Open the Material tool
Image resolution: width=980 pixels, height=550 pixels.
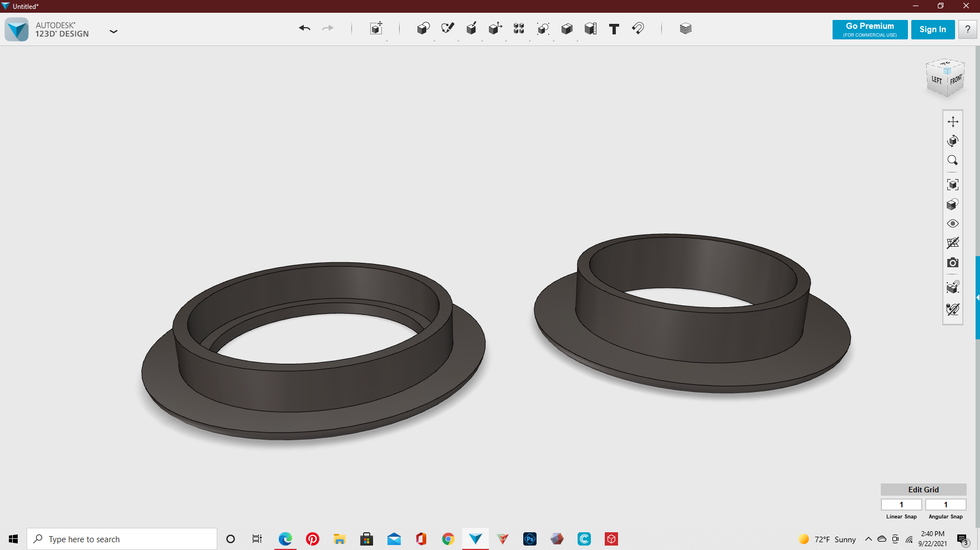686,29
